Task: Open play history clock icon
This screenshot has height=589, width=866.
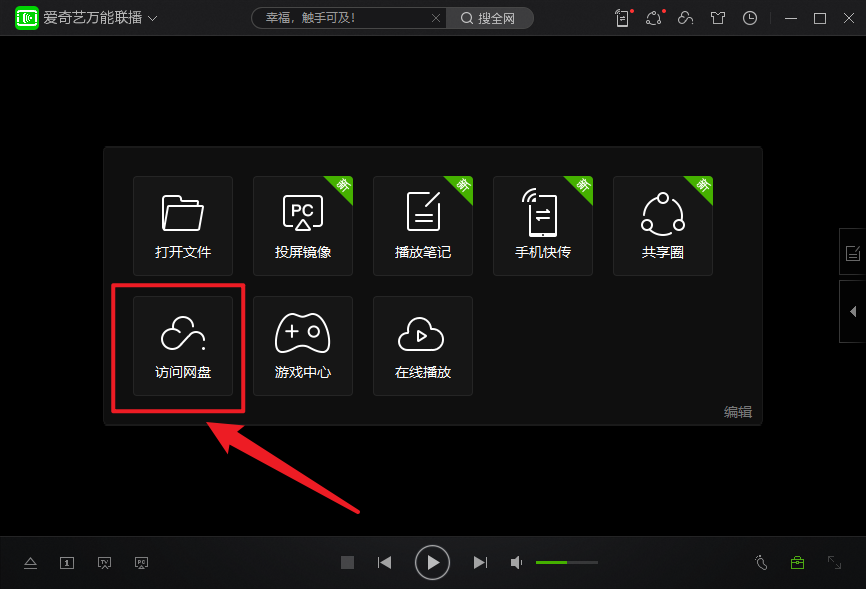Action: click(750, 18)
